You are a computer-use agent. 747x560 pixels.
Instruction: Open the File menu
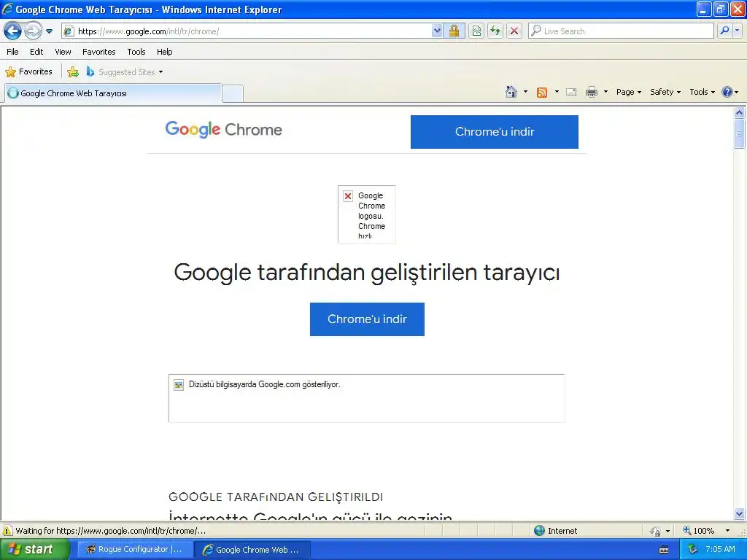(13, 52)
